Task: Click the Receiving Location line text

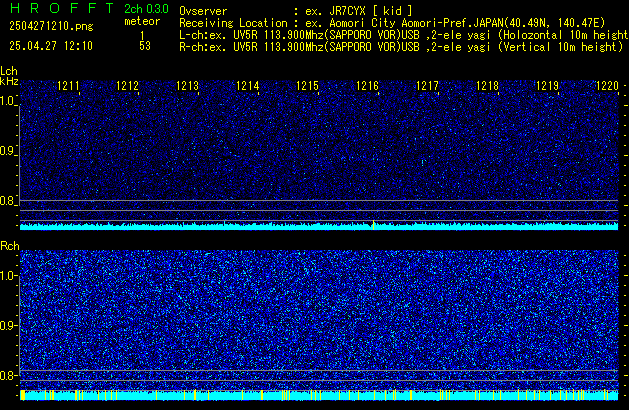Action: coord(392,23)
